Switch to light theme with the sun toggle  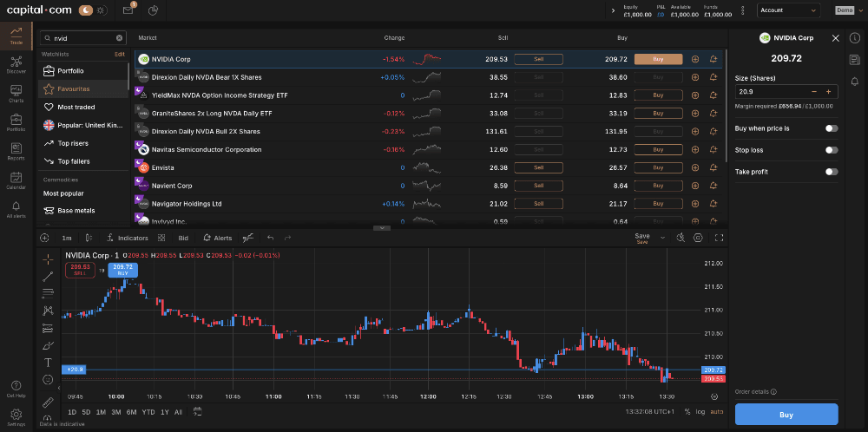coord(100,10)
